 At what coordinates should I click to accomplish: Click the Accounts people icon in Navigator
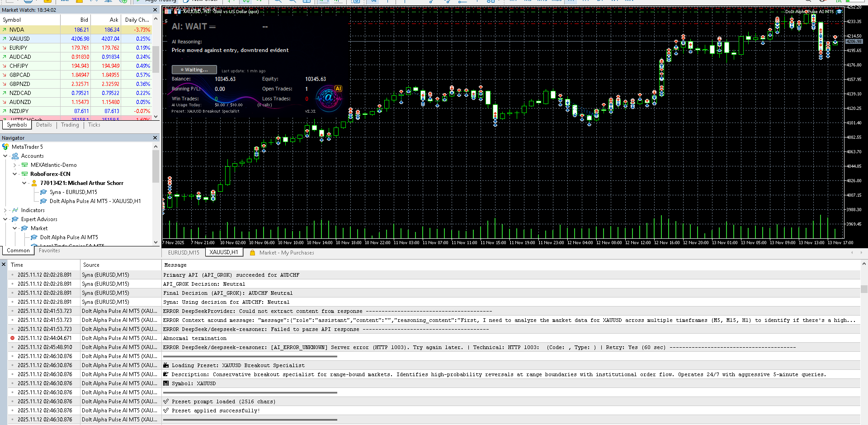pos(15,156)
